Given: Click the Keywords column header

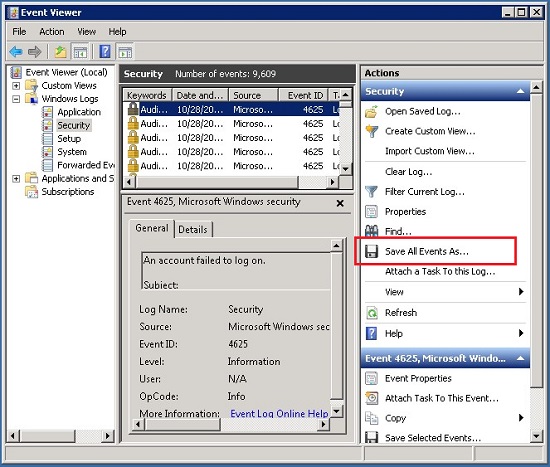Looking at the screenshot, I should coord(147,95).
